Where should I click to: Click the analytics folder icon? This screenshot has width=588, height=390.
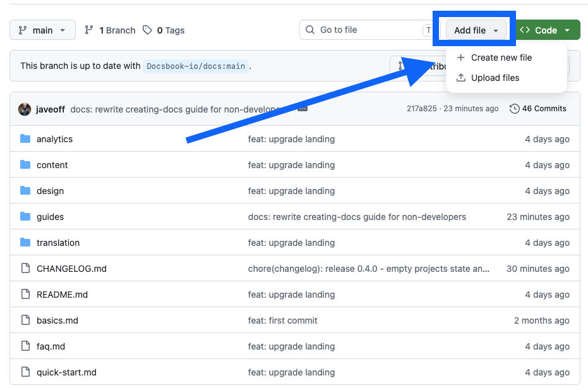coord(25,138)
